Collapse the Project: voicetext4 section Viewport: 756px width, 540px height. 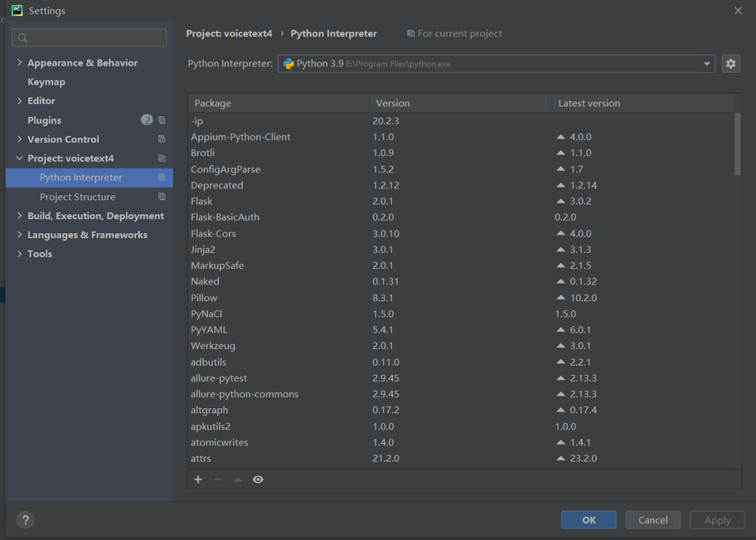coord(20,158)
